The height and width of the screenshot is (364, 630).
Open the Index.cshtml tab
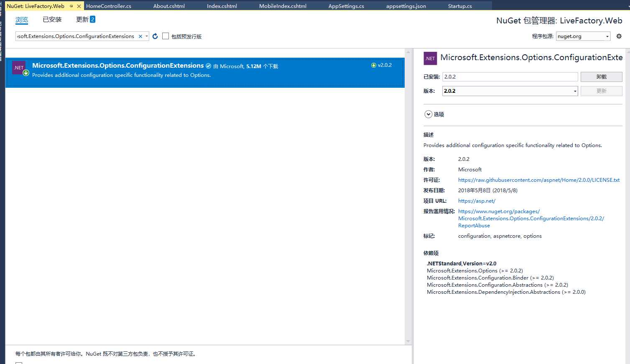tap(222, 6)
